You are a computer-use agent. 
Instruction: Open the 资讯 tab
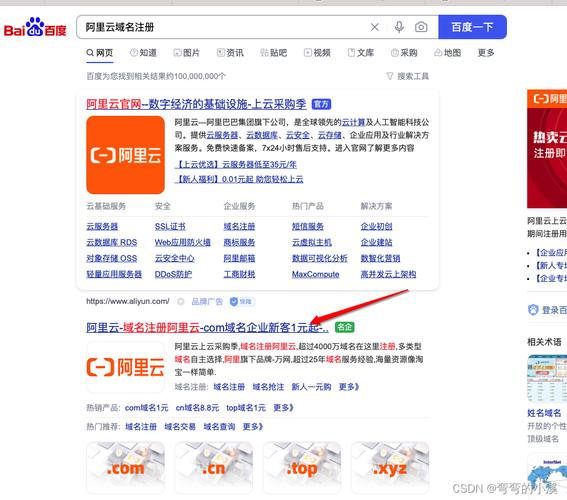[230, 53]
